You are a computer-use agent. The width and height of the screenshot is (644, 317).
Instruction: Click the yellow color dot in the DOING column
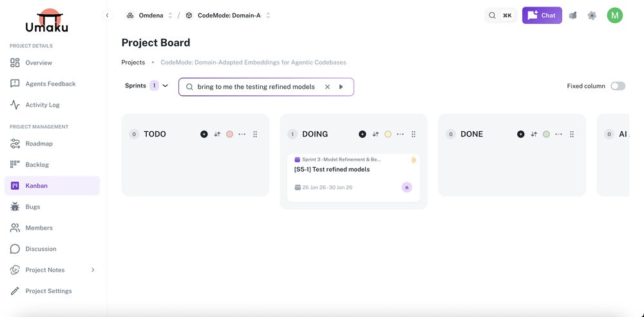(x=388, y=134)
